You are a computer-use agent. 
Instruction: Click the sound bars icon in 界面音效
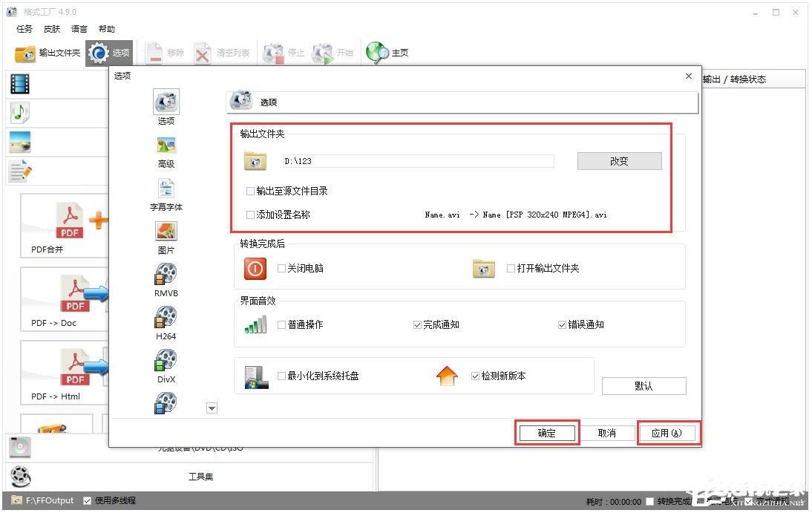click(256, 325)
